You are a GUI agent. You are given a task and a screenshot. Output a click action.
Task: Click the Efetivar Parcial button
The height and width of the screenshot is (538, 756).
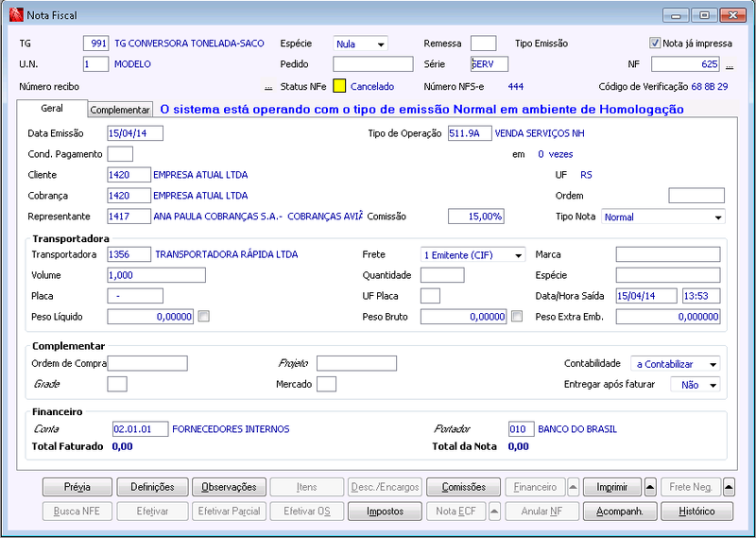pos(229,512)
